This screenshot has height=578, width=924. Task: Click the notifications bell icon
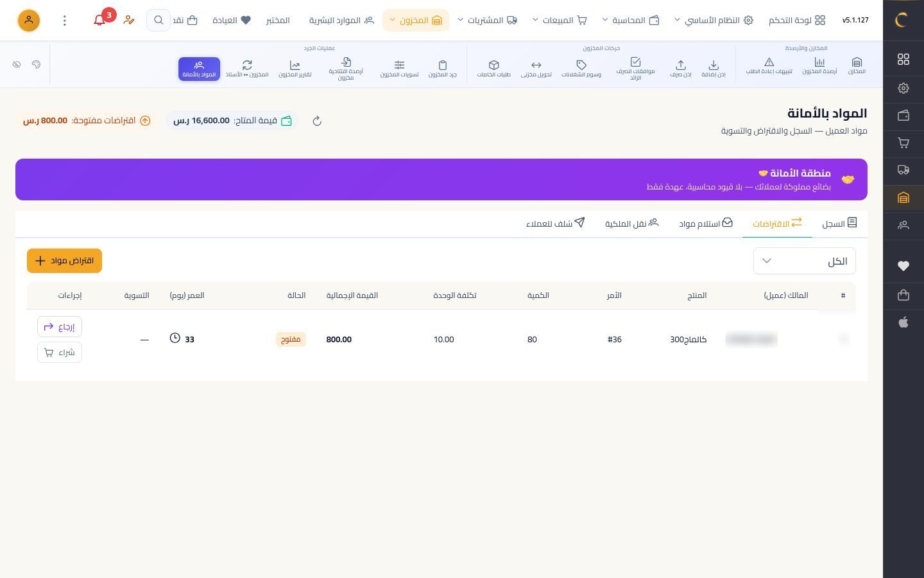[99, 20]
